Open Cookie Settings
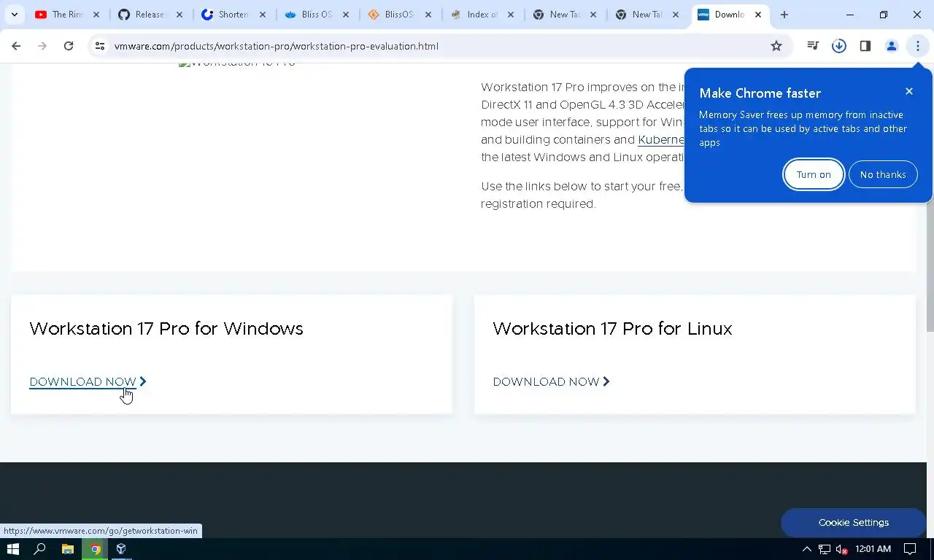 pos(854,522)
